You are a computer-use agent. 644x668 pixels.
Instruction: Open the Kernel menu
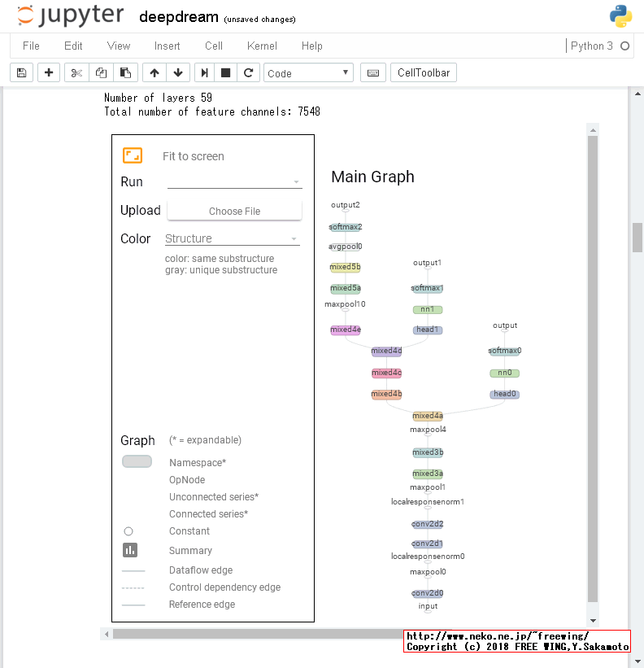point(262,46)
